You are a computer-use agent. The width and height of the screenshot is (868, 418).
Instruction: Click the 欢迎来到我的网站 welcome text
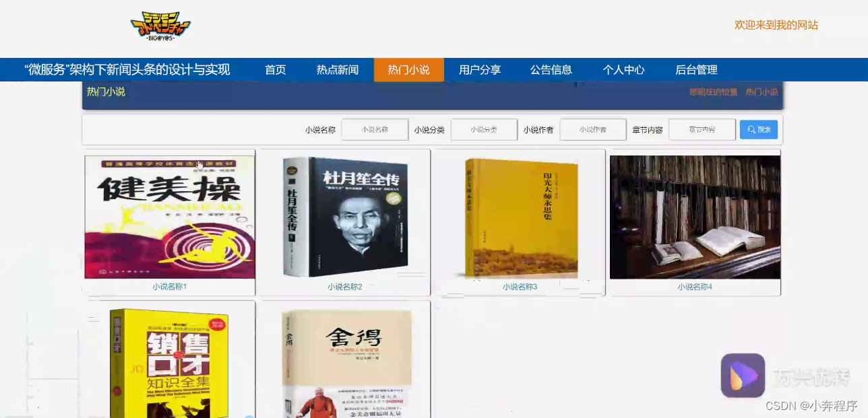coord(776,25)
